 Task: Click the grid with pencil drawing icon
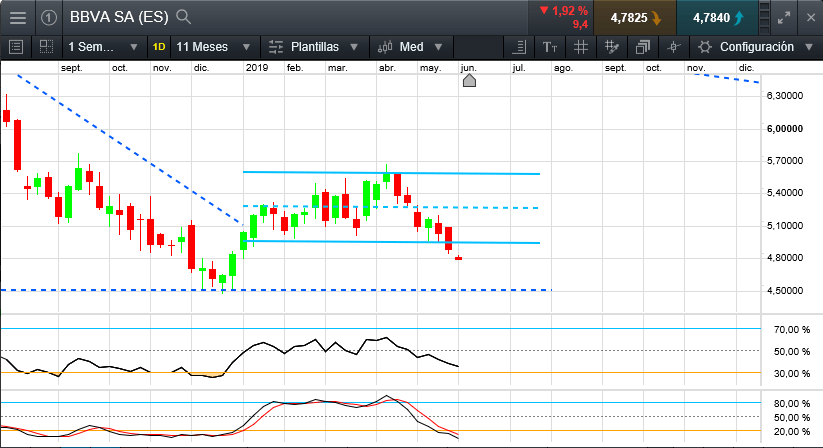tap(611, 47)
